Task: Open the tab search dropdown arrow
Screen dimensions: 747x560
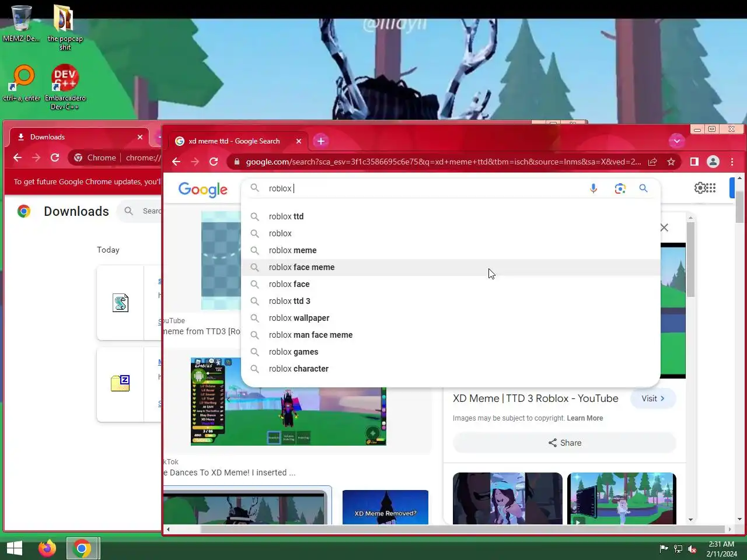Action: click(676, 141)
